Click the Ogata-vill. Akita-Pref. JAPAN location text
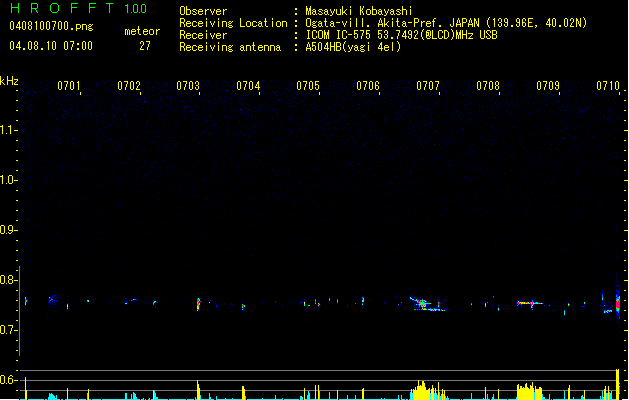Image resolution: width=629 pixels, height=400 pixels. pos(446,23)
